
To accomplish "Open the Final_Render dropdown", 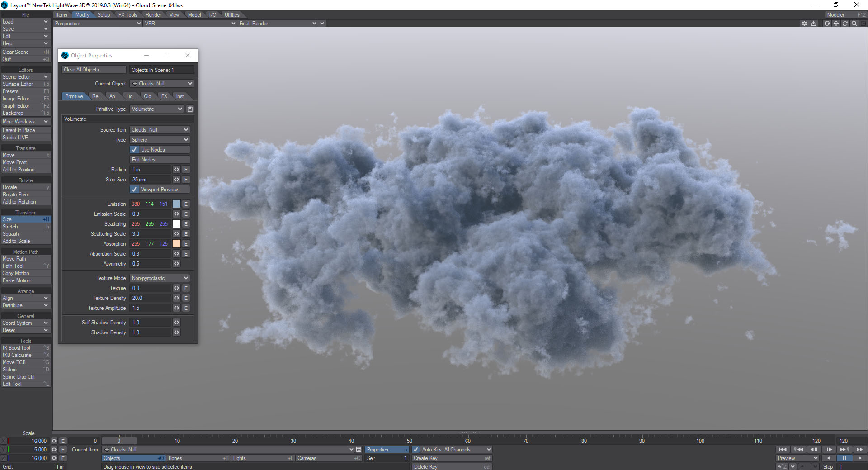I will click(278, 24).
